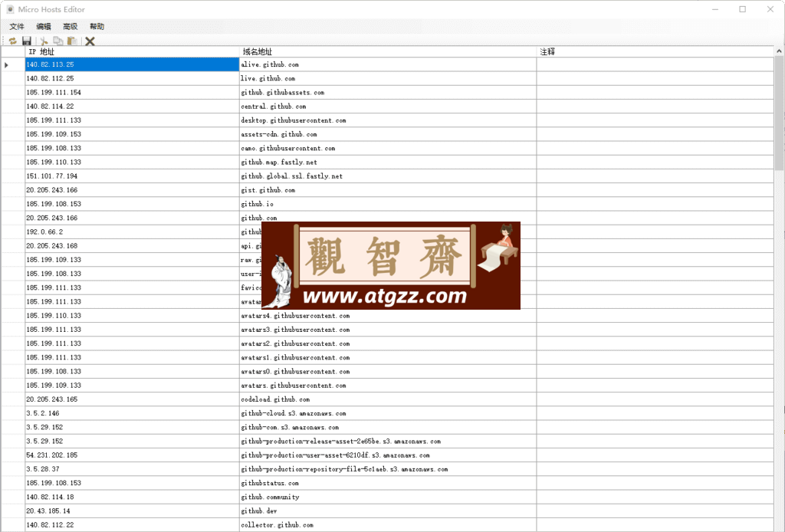
Task: Click the 注释 column header
Action: pos(655,51)
